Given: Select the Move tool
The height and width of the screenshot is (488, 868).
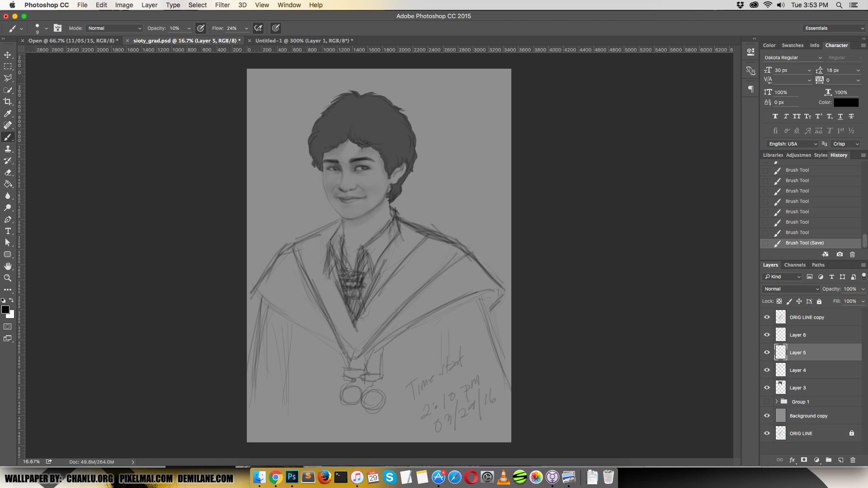Looking at the screenshot, I should pyautogui.click(x=8, y=55).
